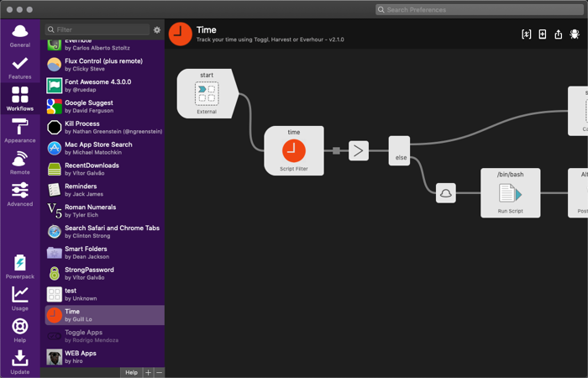Viewport: 588px width, 378px height.
Task: Remove workflow with the minus button
Action: 159,372
